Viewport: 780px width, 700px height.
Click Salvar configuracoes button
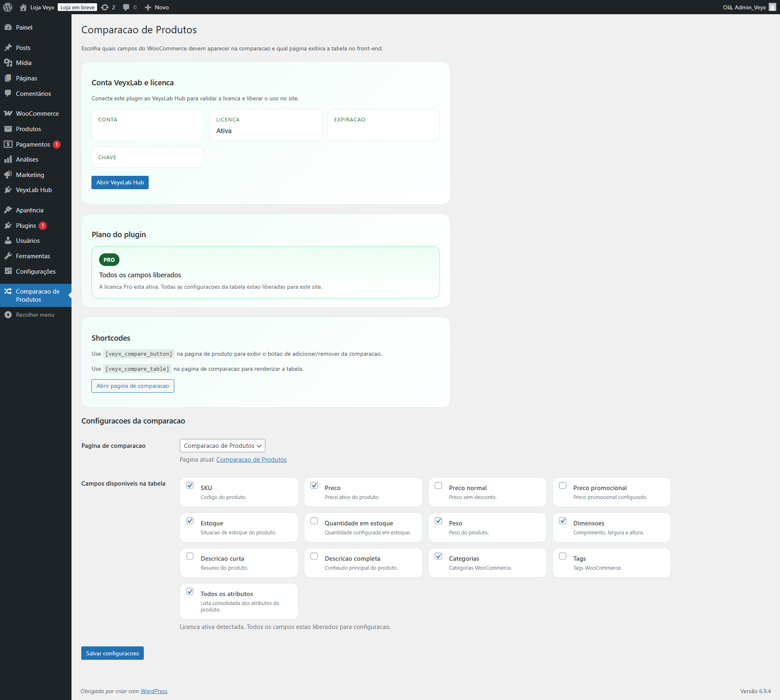(113, 653)
